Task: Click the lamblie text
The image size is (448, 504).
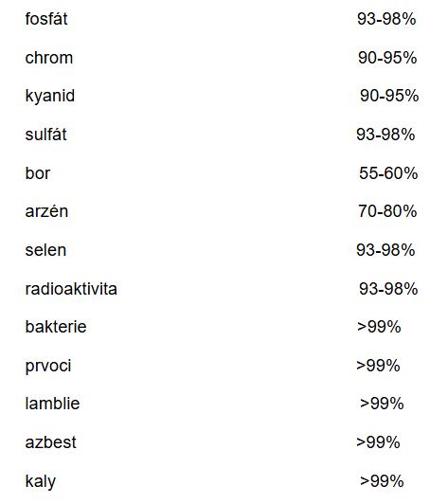Action: tap(52, 404)
